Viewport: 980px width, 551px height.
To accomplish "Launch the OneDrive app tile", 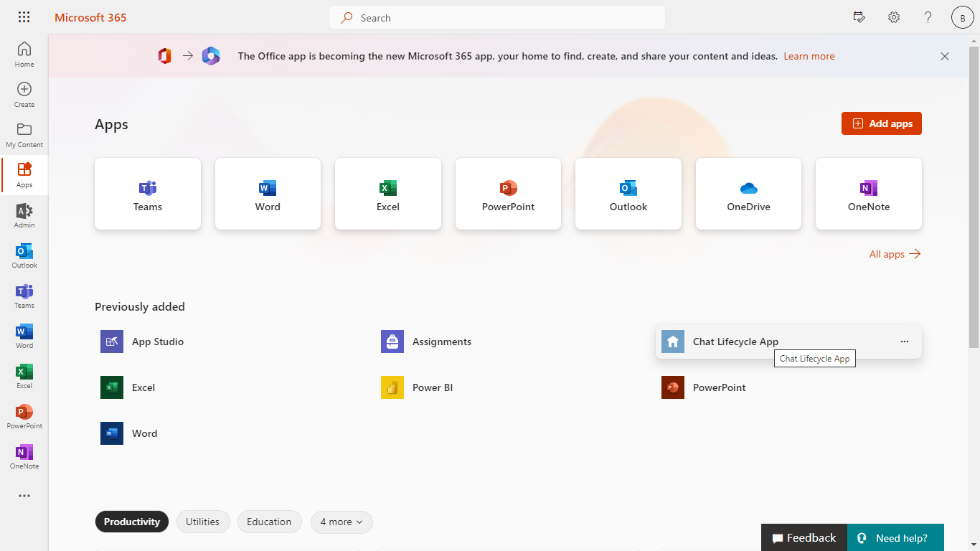I will coord(748,194).
